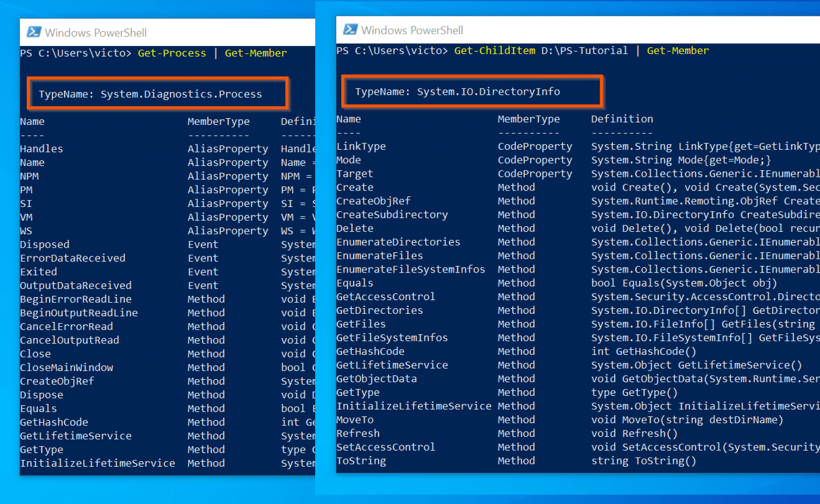Click 'System.Diagnostics.Process' type name text
Viewport: 820px width, 504px height.
click(181, 94)
